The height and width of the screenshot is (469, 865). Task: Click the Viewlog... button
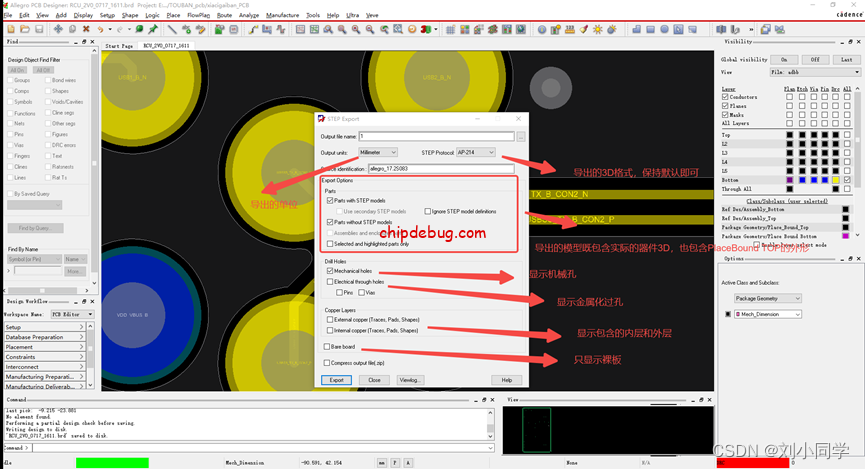[x=410, y=380]
